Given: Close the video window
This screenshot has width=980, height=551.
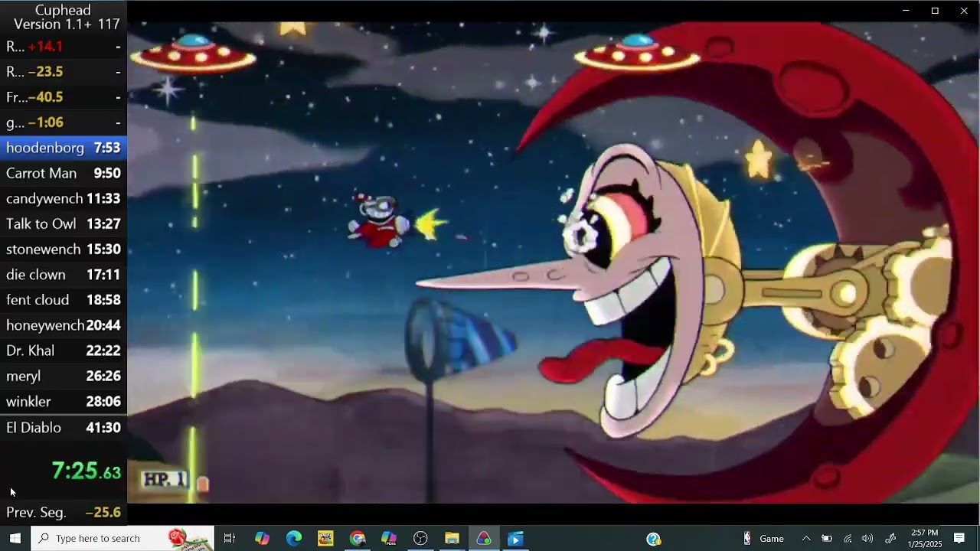Looking at the screenshot, I should (964, 11).
